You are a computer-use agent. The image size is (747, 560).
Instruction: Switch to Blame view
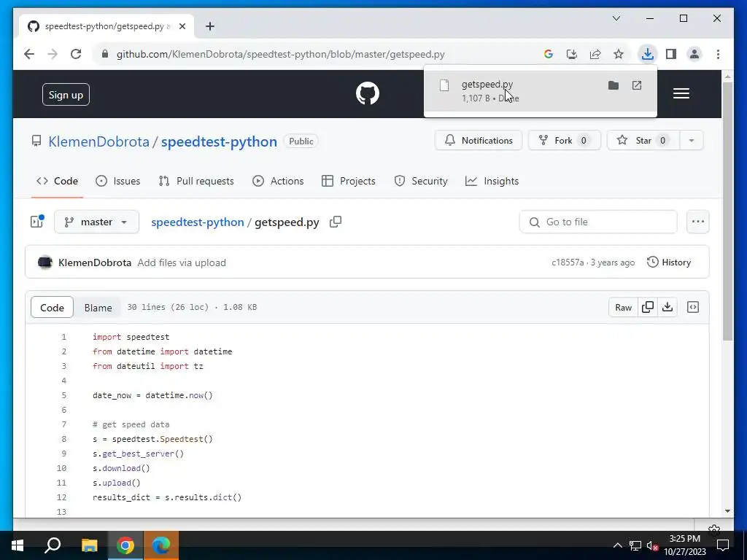(x=98, y=308)
